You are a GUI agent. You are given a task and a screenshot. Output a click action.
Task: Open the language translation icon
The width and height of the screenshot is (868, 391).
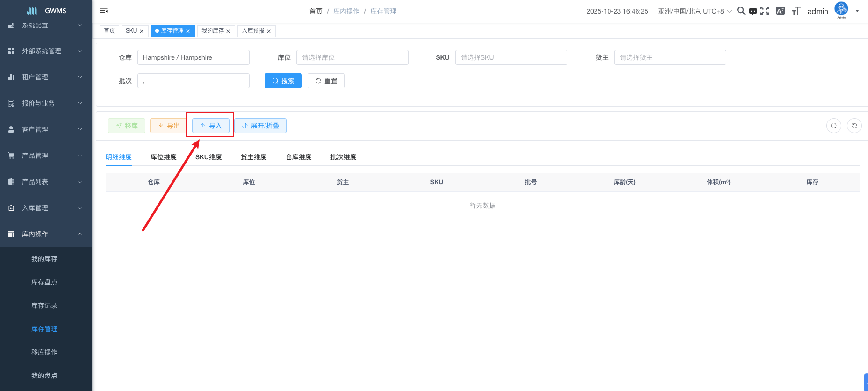[x=780, y=11]
